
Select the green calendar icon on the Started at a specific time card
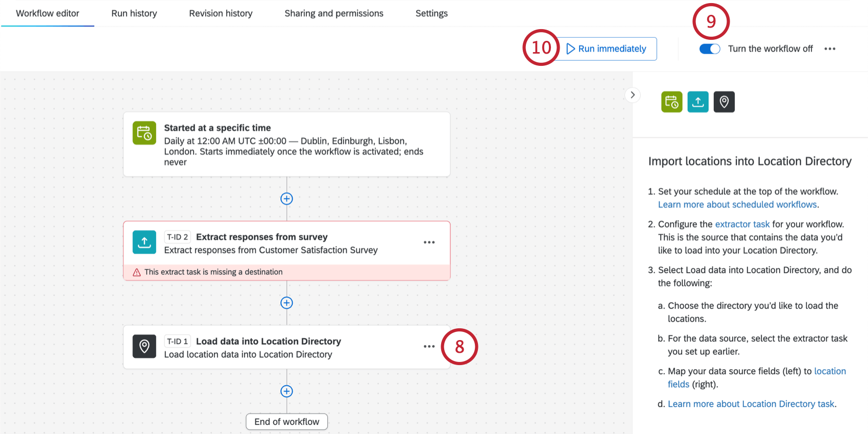(x=144, y=133)
